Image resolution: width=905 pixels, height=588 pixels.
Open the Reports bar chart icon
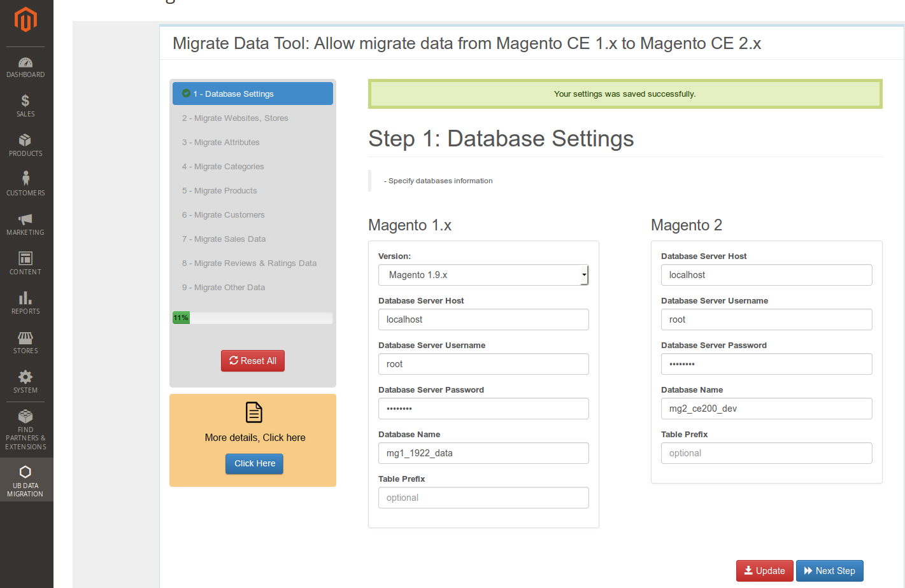tap(25, 298)
